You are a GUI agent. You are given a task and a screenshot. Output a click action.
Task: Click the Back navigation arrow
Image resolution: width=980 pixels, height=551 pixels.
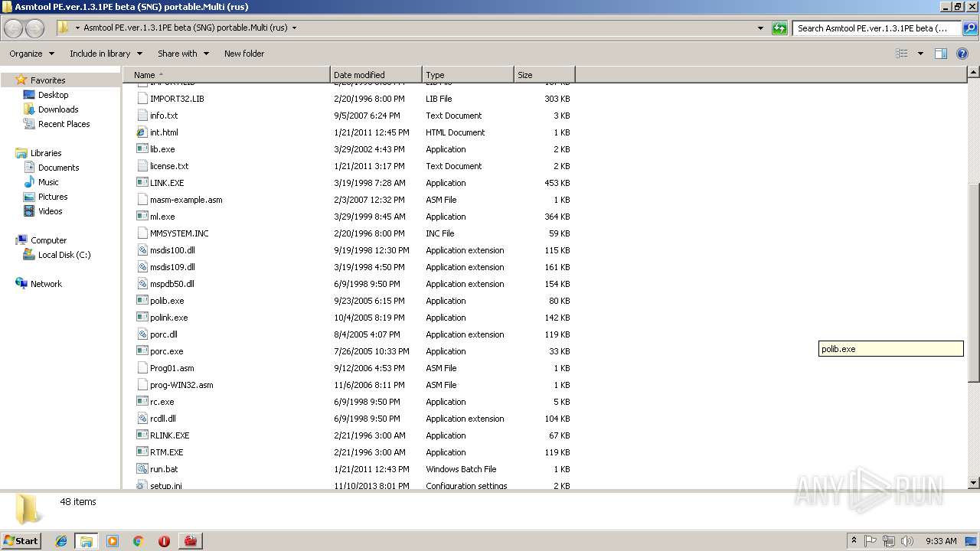(x=14, y=28)
